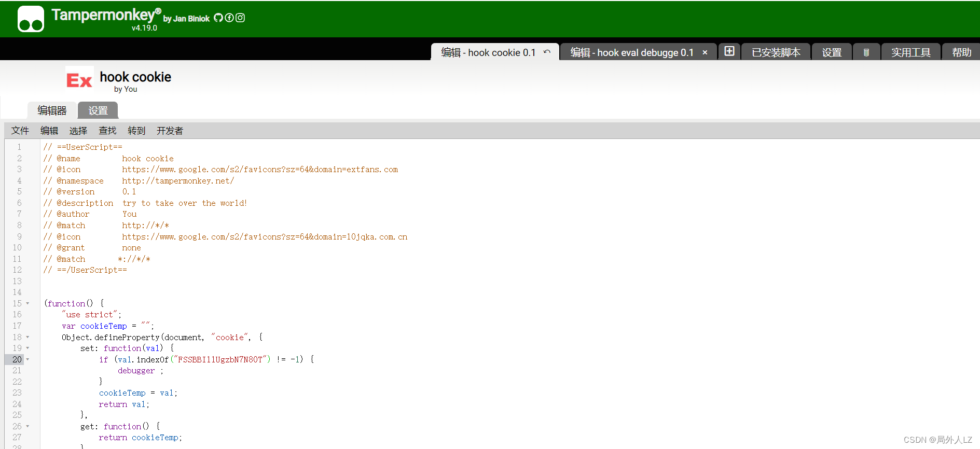Click the @match http://*/* line
The width and height of the screenshot is (980, 449).
click(x=106, y=226)
